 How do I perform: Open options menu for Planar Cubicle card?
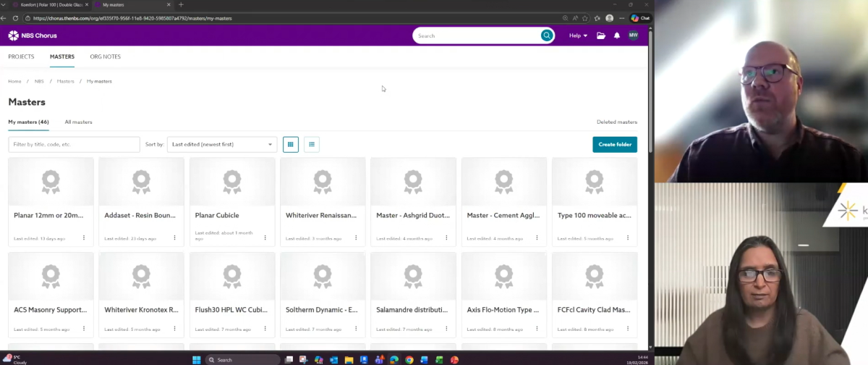point(265,238)
